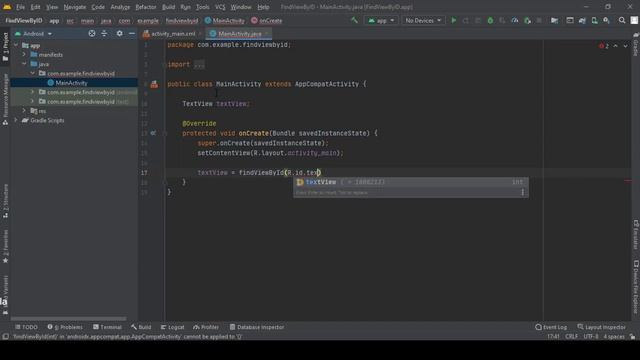Go to next highlighted error arrow
This screenshot has height=360, width=640.
(x=625, y=46)
